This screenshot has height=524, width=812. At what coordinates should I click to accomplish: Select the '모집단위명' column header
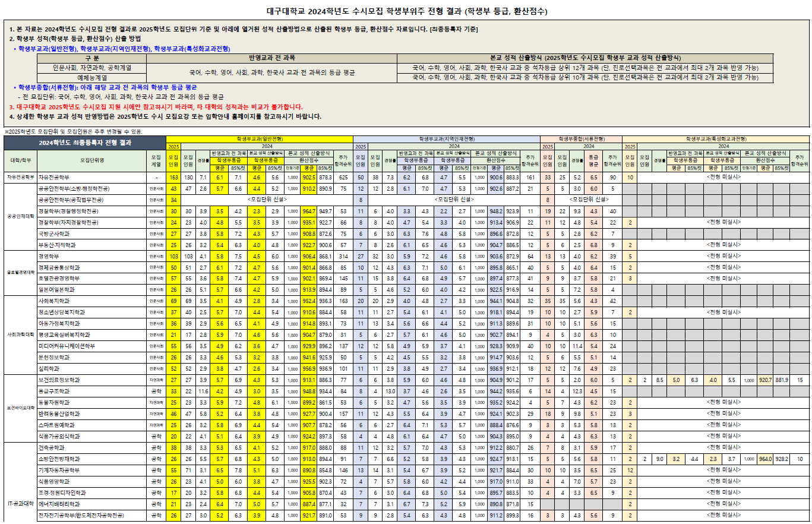click(91, 160)
